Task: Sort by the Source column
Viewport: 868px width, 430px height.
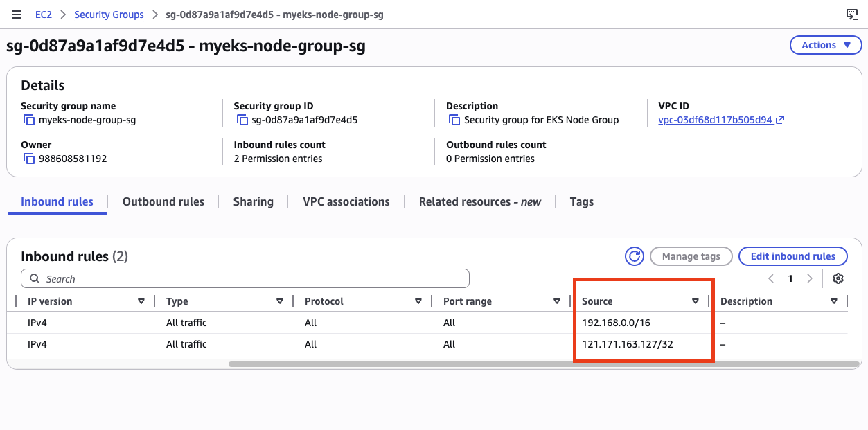Action: click(x=696, y=301)
